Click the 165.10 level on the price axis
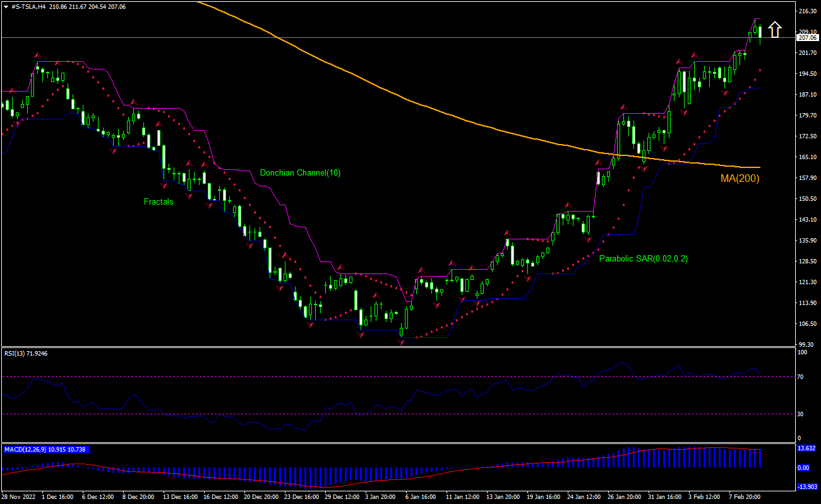 [808, 157]
